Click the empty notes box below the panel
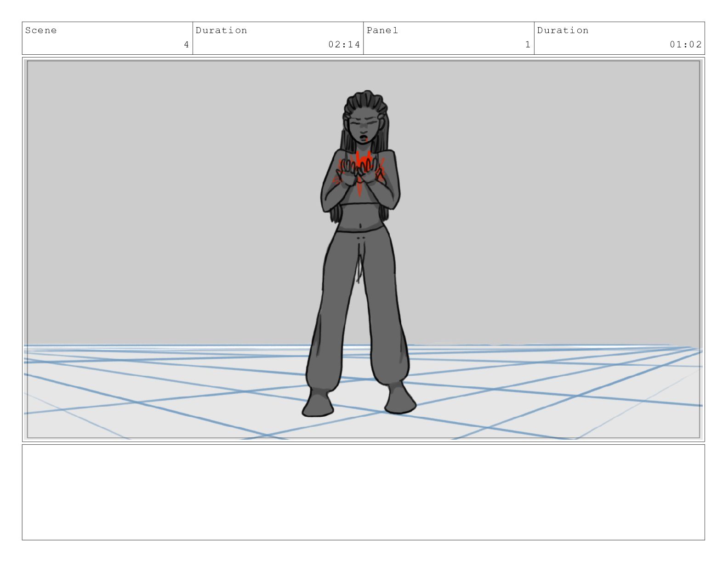Image resolution: width=728 pixels, height=563 pixels. (x=363, y=492)
